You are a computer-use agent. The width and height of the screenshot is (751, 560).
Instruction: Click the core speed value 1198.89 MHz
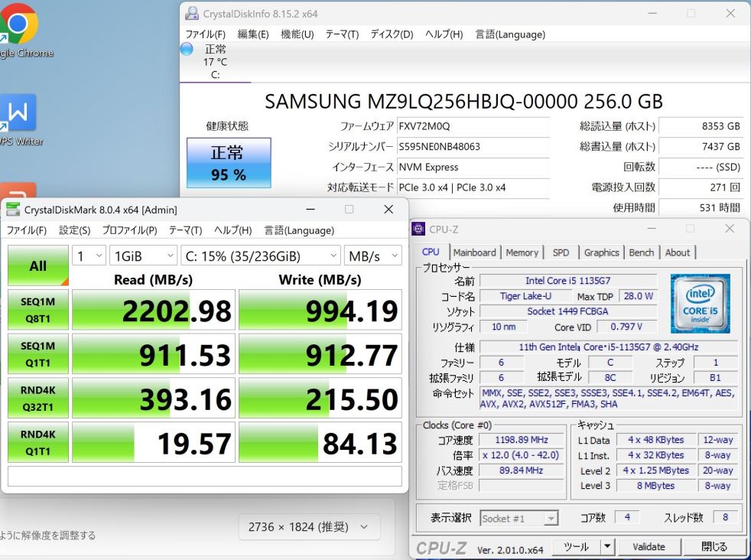[522, 440]
